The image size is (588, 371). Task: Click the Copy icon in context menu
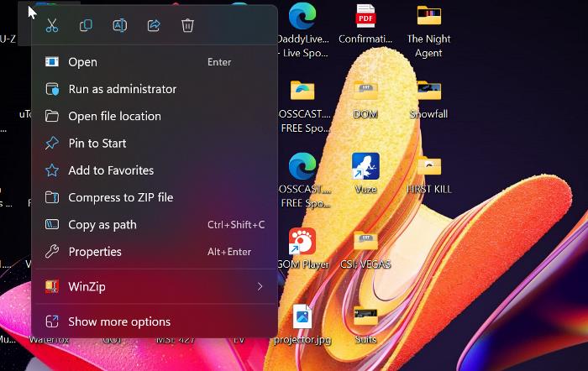pyautogui.click(x=86, y=26)
